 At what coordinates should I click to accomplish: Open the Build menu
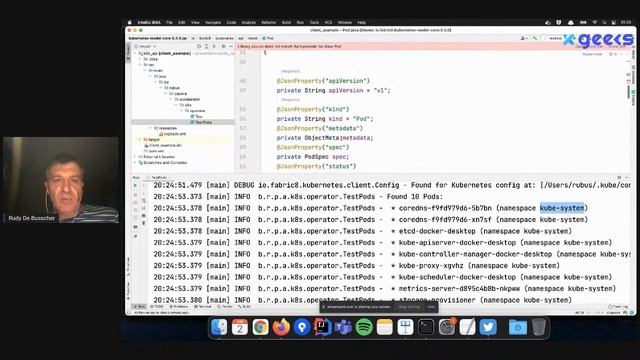pos(287,22)
